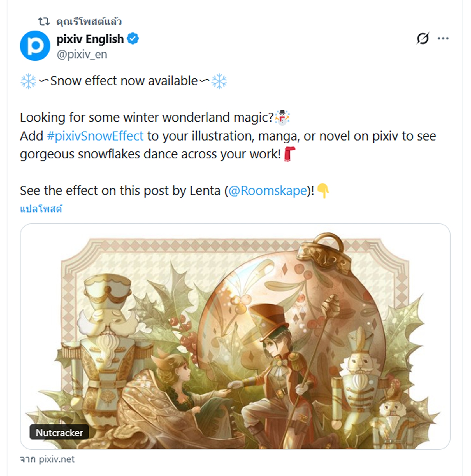Click the pointing-down hand emoji
Viewport: 471px width, 476px height.
click(x=323, y=191)
